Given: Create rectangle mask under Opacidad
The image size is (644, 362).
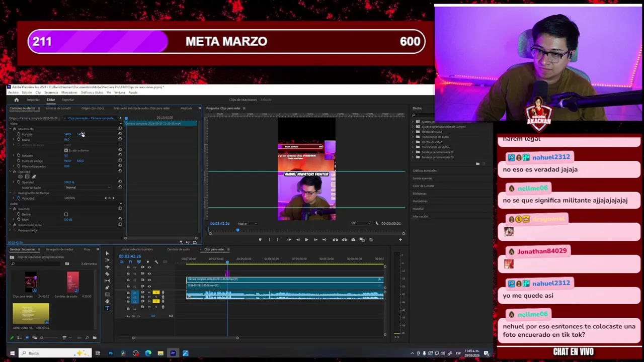Looking at the screenshot, I should [x=27, y=176].
